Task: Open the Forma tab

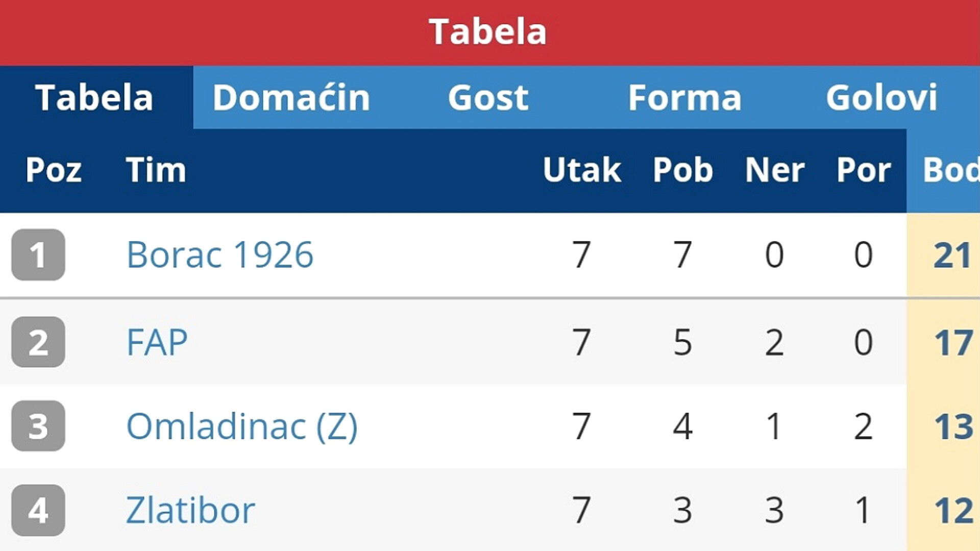Action: click(684, 97)
